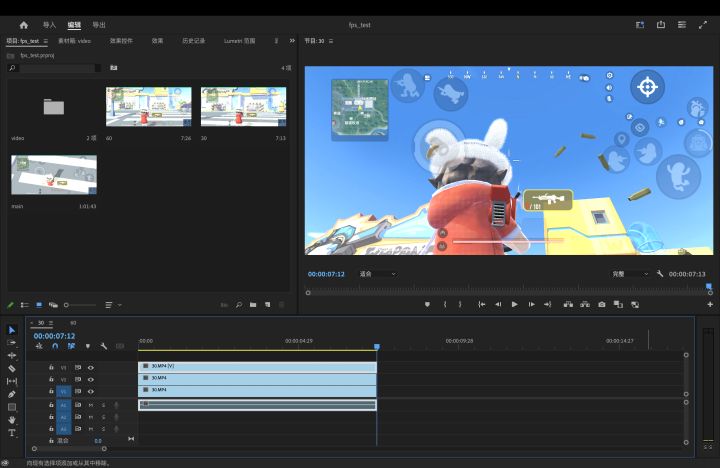
Task: Switch to the 导出 workspace tab
Action: pyautogui.click(x=99, y=24)
